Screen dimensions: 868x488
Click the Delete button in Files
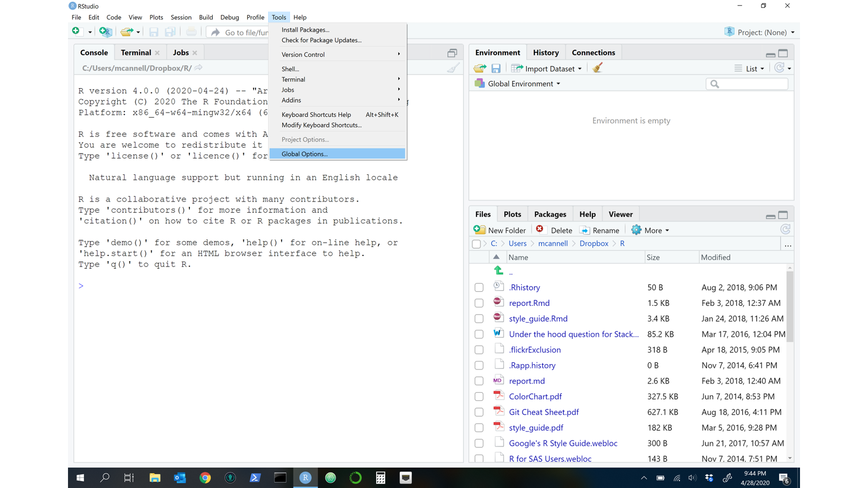click(x=554, y=230)
